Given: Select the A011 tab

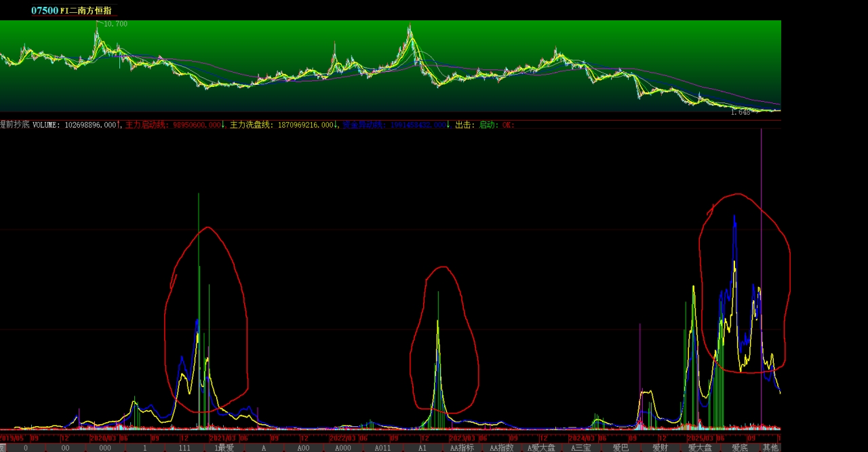Looking at the screenshot, I should point(382,448).
